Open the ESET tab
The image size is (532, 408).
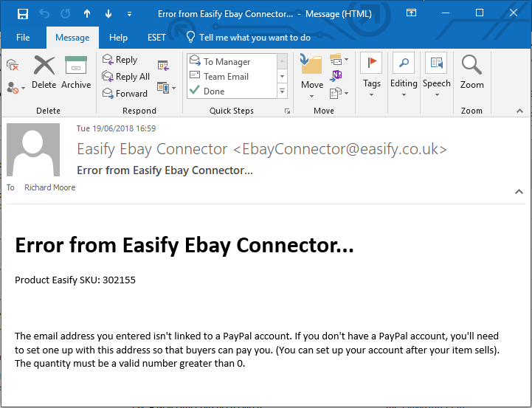(x=156, y=38)
